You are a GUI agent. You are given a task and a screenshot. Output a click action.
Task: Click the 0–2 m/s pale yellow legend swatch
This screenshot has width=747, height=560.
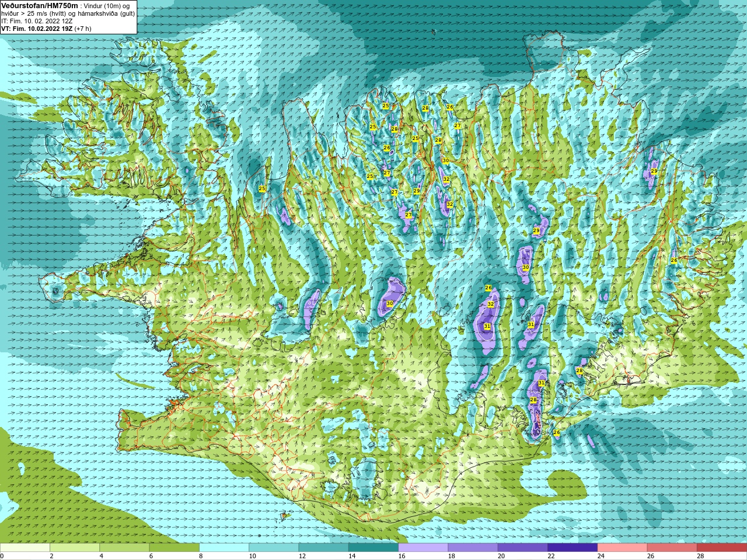click(x=25, y=548)
